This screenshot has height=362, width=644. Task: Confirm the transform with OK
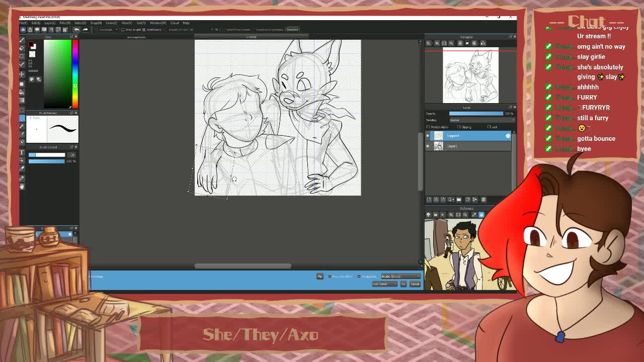pos(404,284)
